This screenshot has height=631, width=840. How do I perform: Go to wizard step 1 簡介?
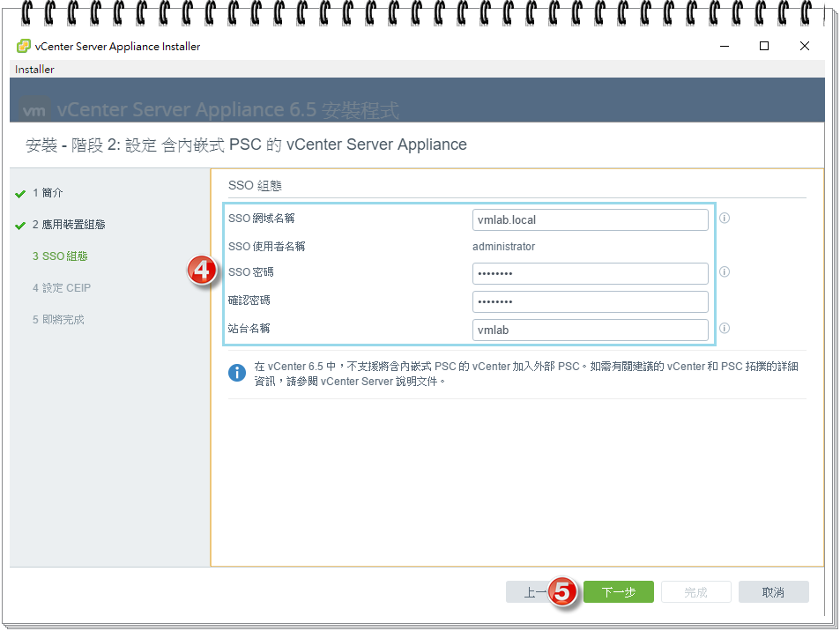(x=47, y=193)
